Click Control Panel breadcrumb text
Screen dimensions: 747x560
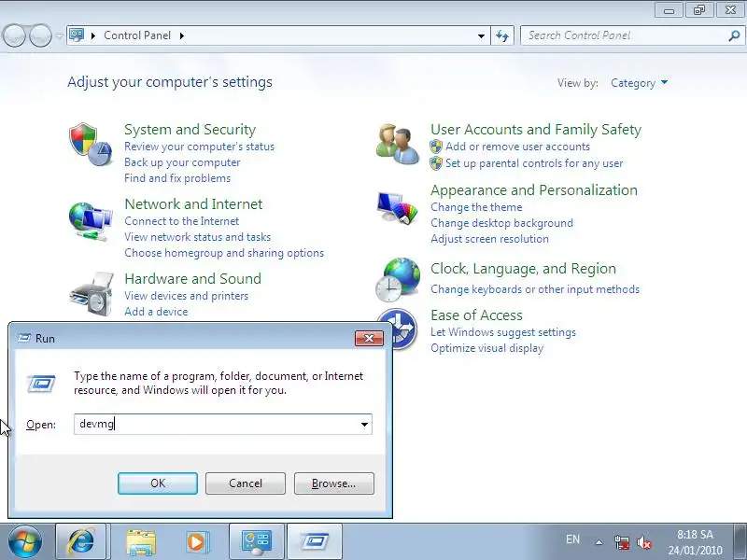[x=137, y=35]
